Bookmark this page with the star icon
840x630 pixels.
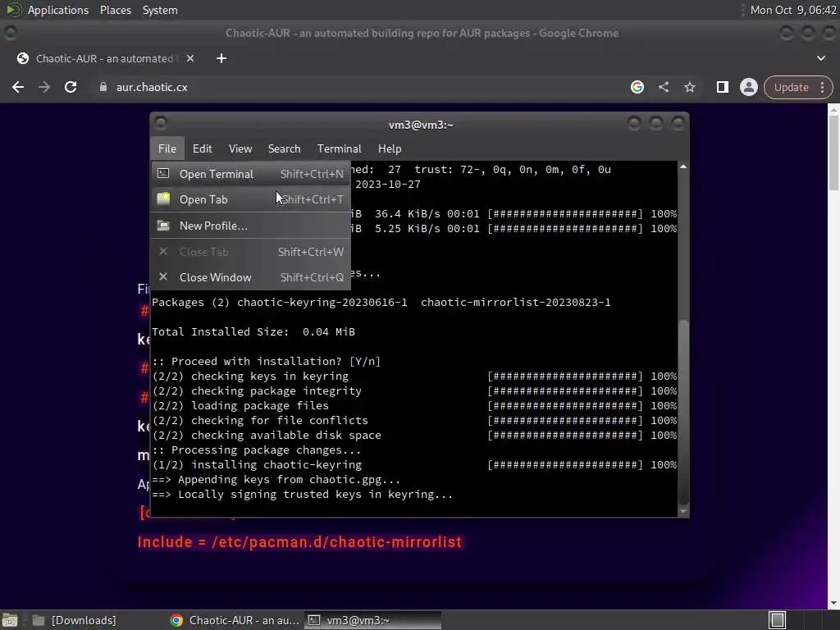(689, 87)
